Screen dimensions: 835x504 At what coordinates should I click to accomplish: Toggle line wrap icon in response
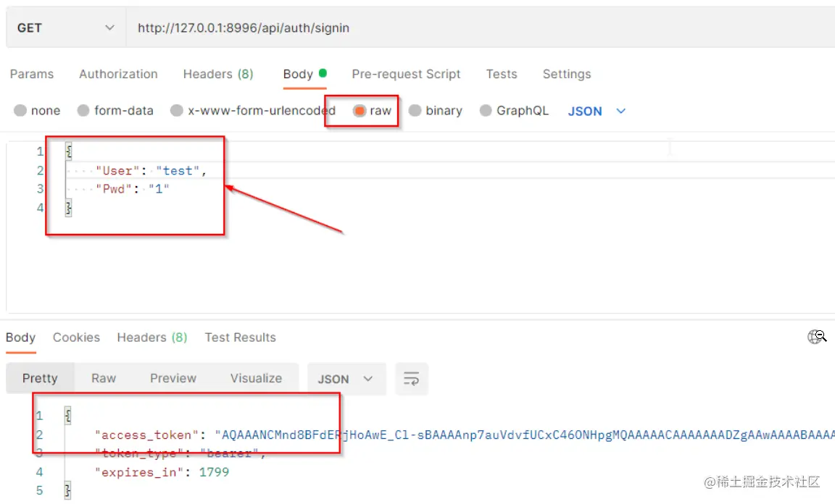(x=411, y=379)
